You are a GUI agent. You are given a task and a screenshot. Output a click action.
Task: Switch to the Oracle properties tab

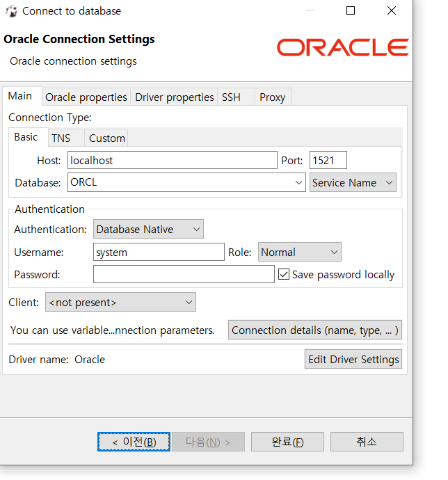click(x=86, y=97)
